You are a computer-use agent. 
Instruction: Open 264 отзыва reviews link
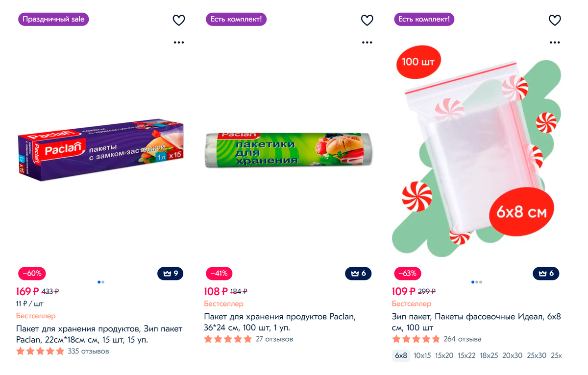click(463, 339)
